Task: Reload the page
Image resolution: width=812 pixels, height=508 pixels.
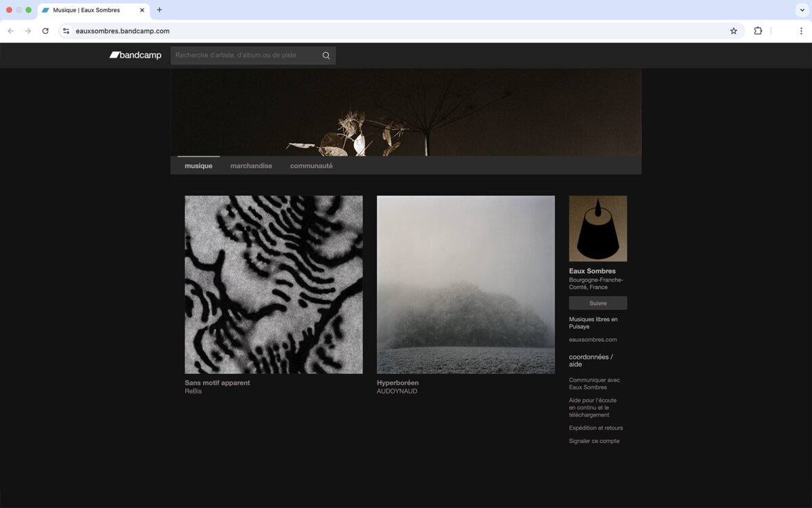Action: click(45, 31)
